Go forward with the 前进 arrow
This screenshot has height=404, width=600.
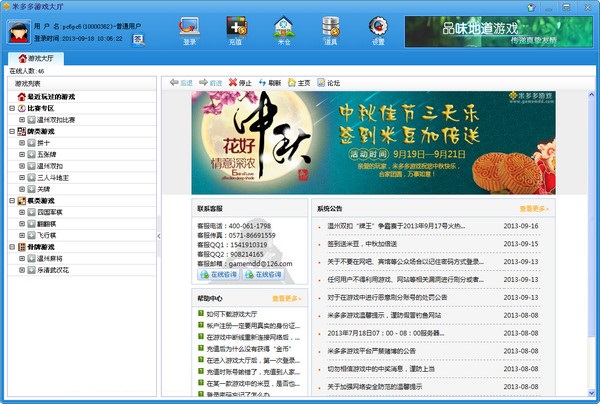(210, 83)
